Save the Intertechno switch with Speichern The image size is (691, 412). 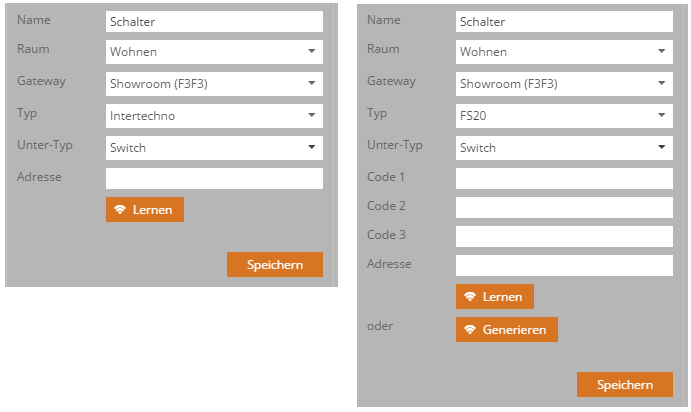[274, 264]
